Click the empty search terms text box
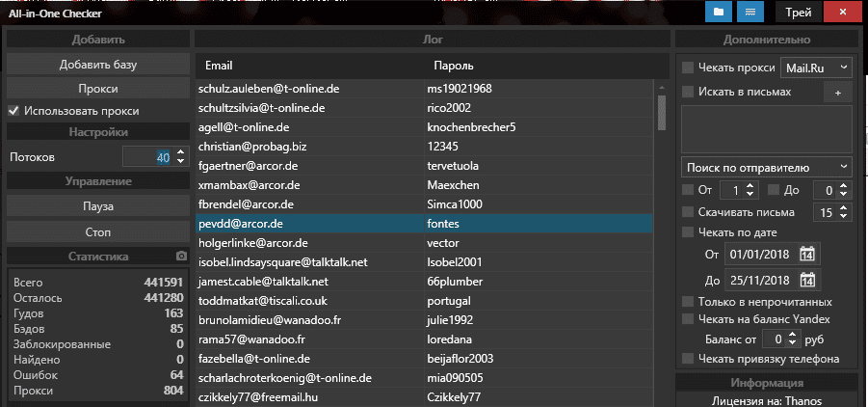 767,129
